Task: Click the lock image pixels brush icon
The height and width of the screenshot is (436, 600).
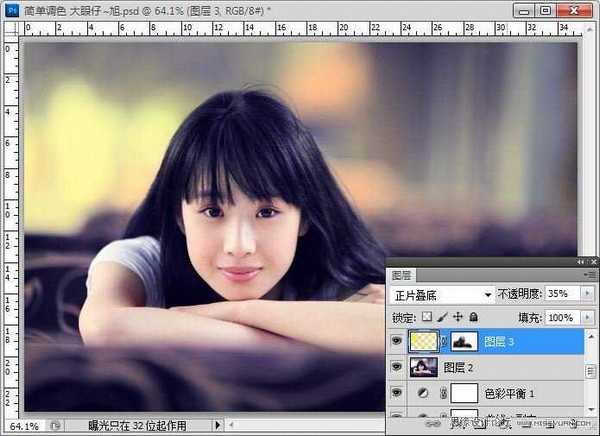Action: 441,318
